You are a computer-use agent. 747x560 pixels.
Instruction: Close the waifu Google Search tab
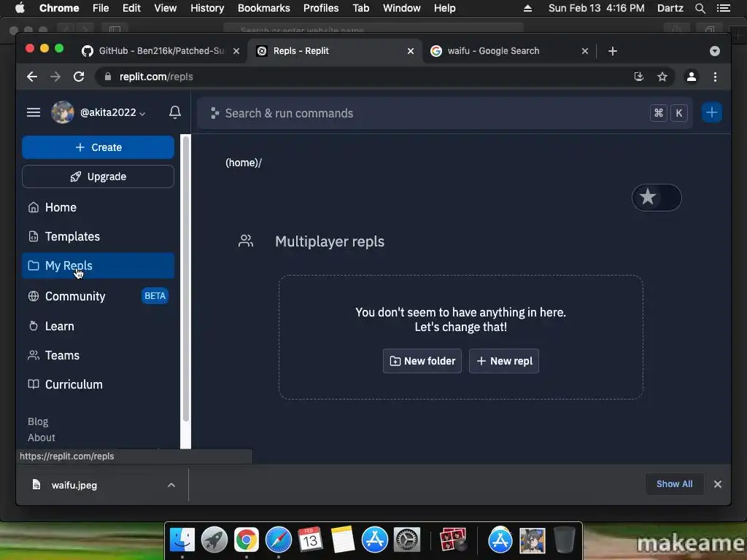pos(585,51)
